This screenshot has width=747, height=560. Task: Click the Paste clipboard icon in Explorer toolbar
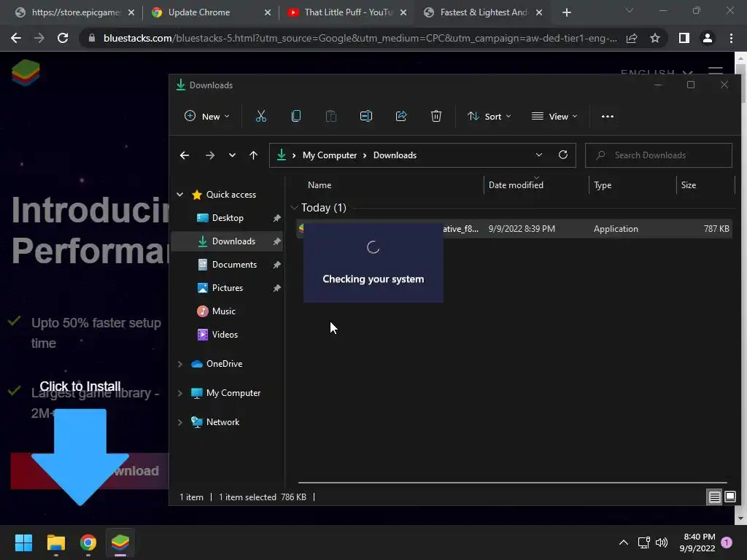tap(330, 116)
